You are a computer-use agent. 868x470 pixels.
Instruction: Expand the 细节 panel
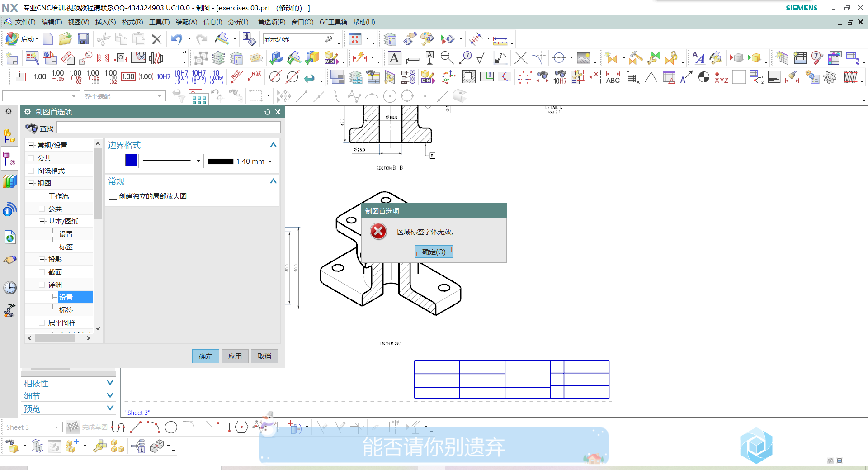point(110,396)
